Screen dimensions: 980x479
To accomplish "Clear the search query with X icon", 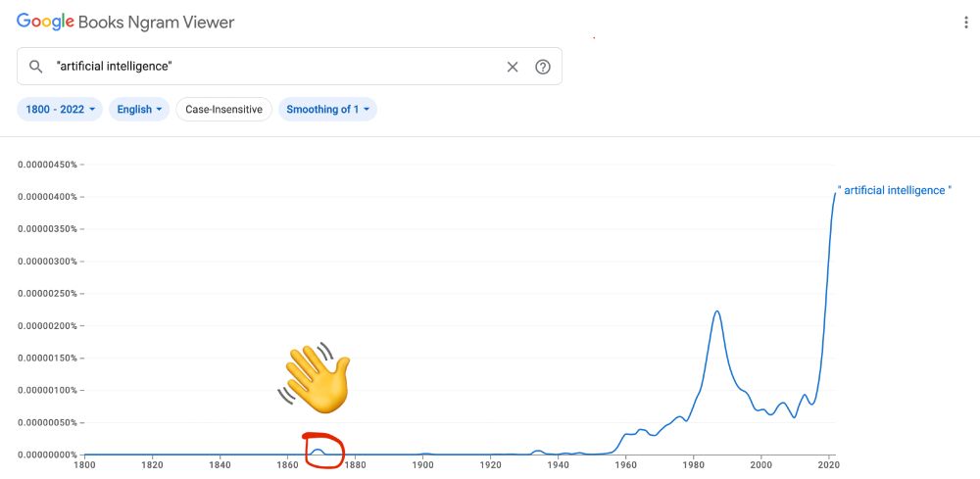I will pyautogui.click(x=513, y=67).
